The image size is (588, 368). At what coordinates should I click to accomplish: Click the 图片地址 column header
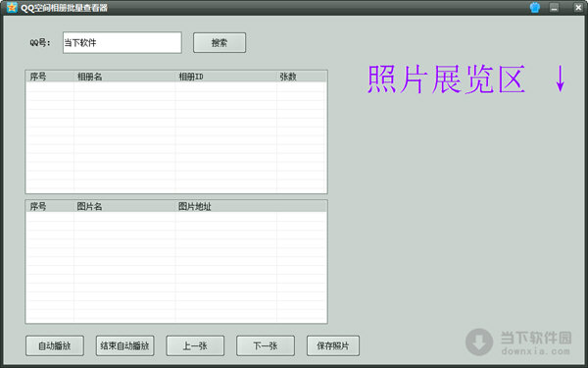(226, 206)
